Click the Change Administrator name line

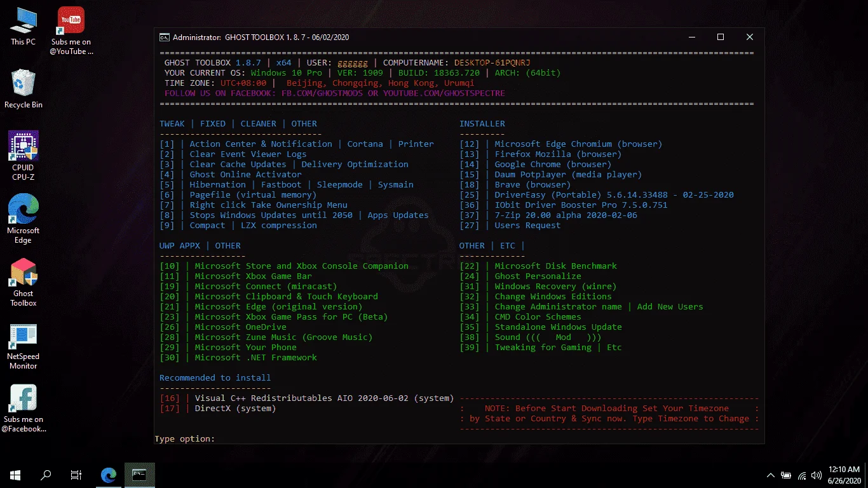(x=581, y=307)
